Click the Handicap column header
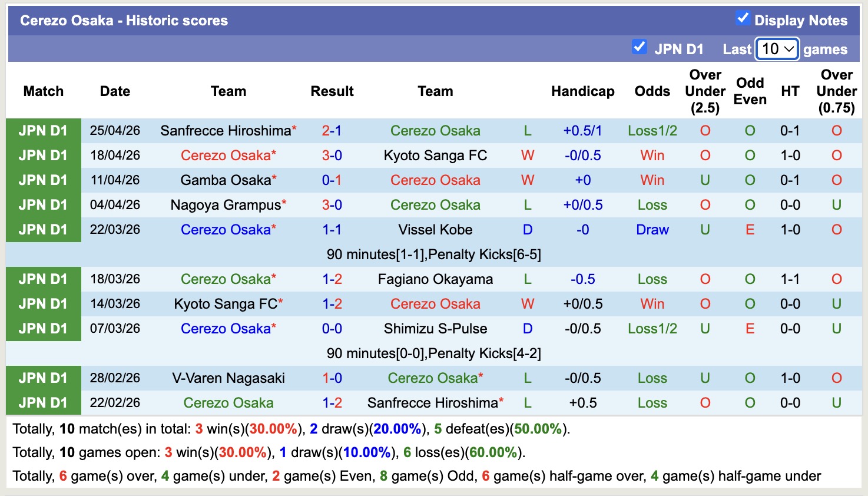Screen dimensions: 868x496 point(583,91)
